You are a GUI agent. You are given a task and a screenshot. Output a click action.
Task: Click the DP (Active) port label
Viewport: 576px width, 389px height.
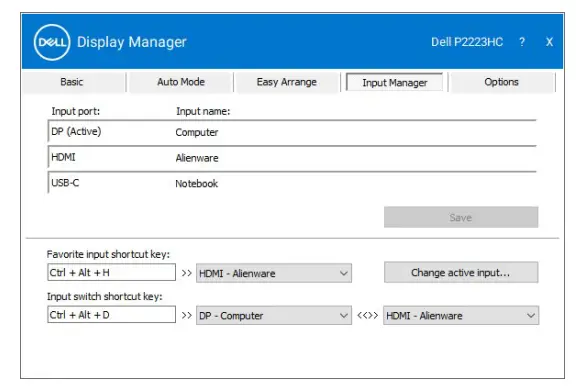(x=76, y=132)
